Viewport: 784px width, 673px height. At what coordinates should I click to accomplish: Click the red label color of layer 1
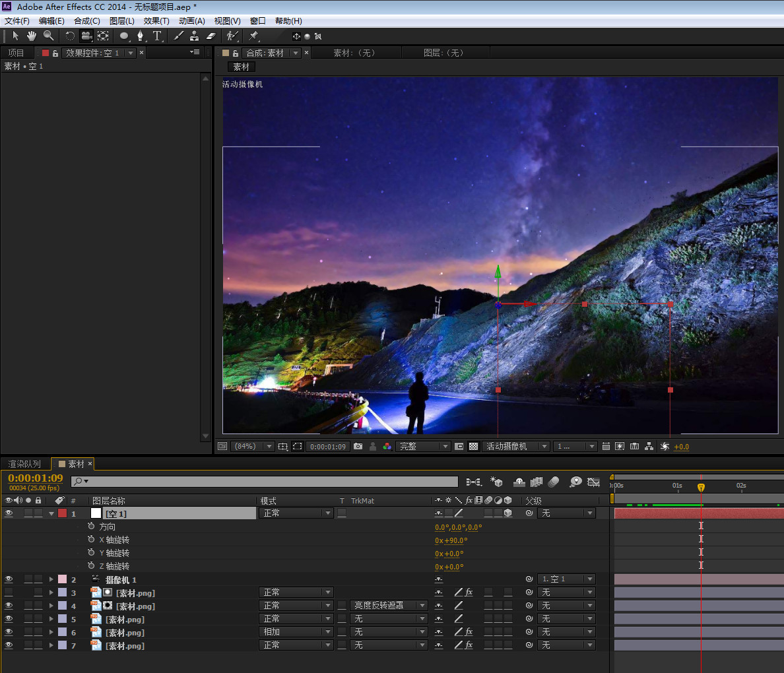tap(62, 513)
